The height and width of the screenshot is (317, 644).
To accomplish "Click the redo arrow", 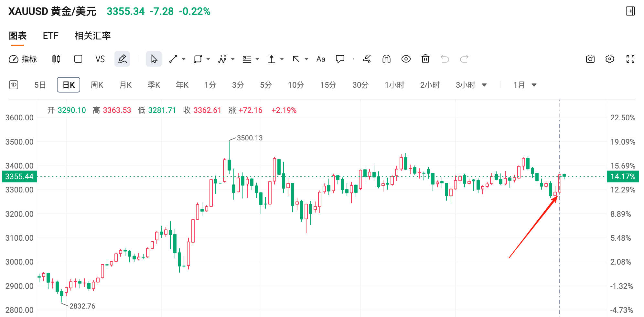I will click(464, 59).
